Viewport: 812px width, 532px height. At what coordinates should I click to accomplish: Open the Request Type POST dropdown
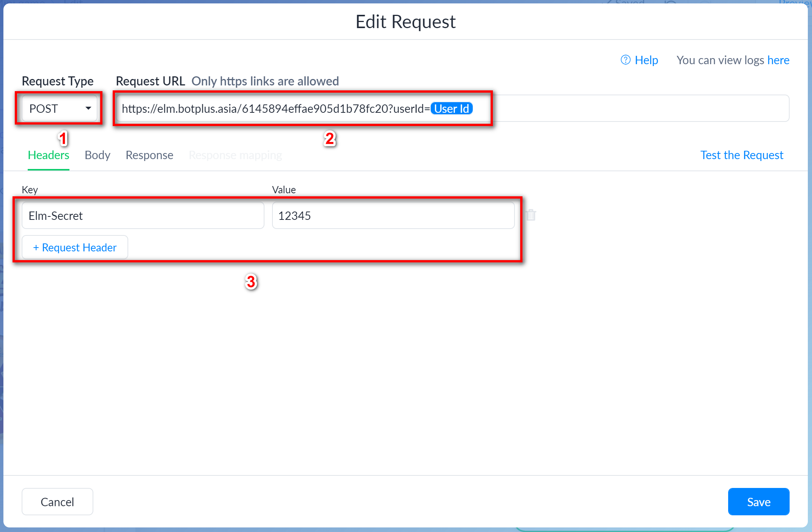click(59, 109)
